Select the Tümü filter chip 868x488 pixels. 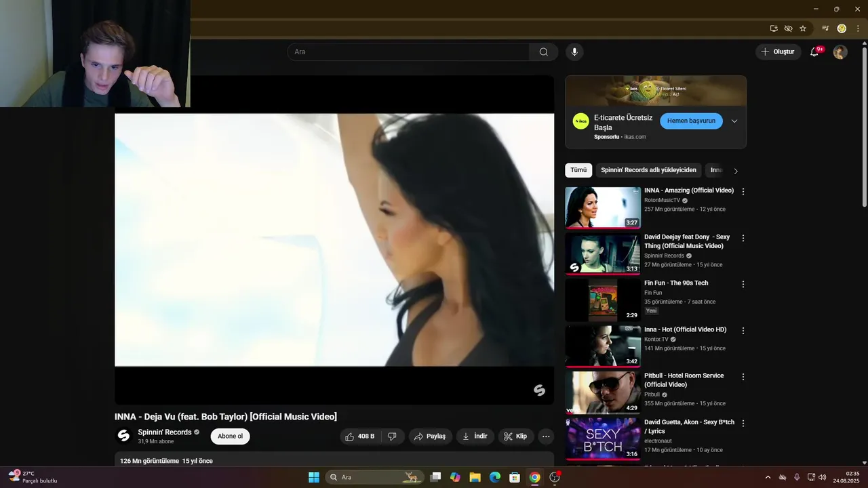tap(578, 171)
